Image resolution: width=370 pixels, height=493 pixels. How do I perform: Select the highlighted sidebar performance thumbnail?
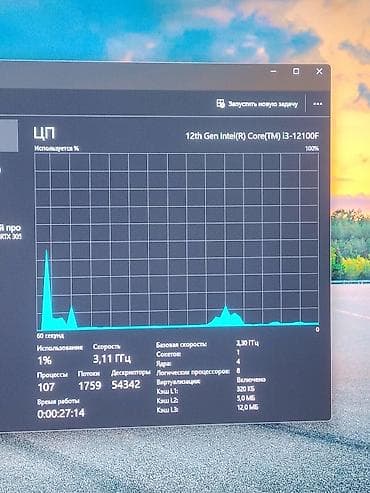tap(9, 136)
